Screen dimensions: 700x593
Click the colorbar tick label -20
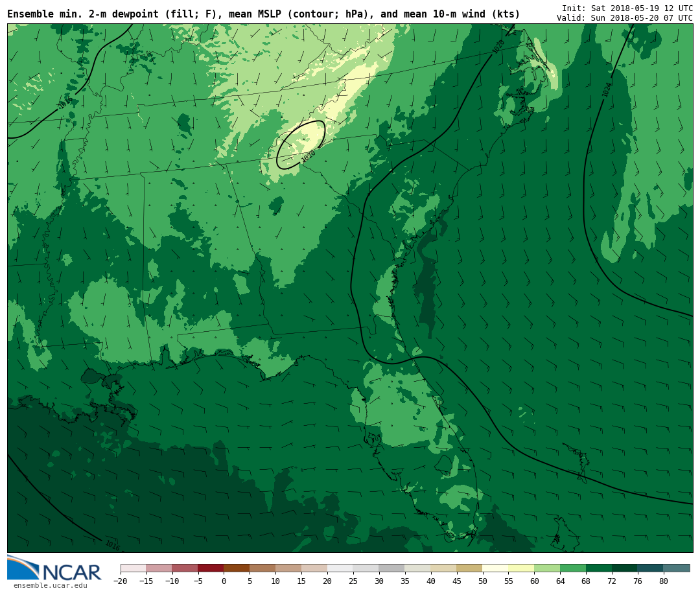(x=120, y=581)
